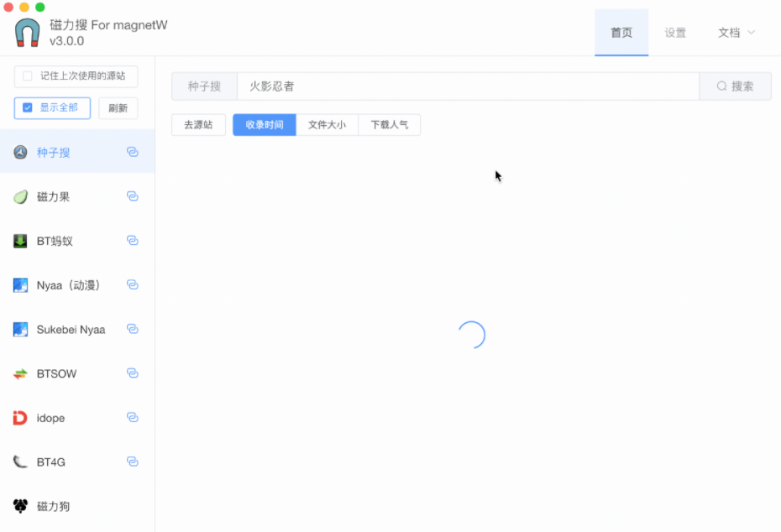The image size is (781, 532).
Task: Switch to the 设置 tab
Action: [x=675, y=33]
